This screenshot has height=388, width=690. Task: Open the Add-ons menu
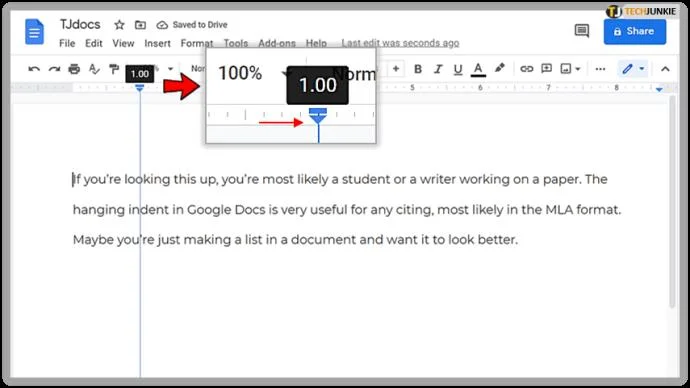(277, 43)
